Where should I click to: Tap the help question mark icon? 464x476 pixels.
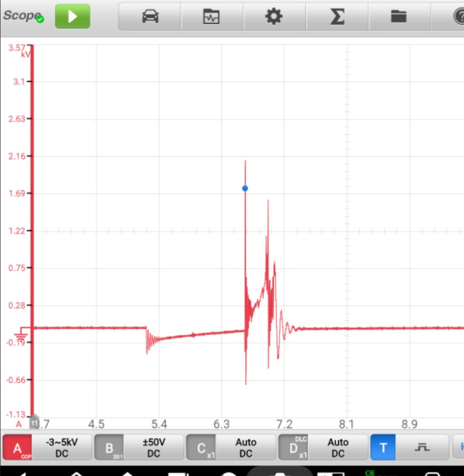pyautogui.click(x=456, y=17)
